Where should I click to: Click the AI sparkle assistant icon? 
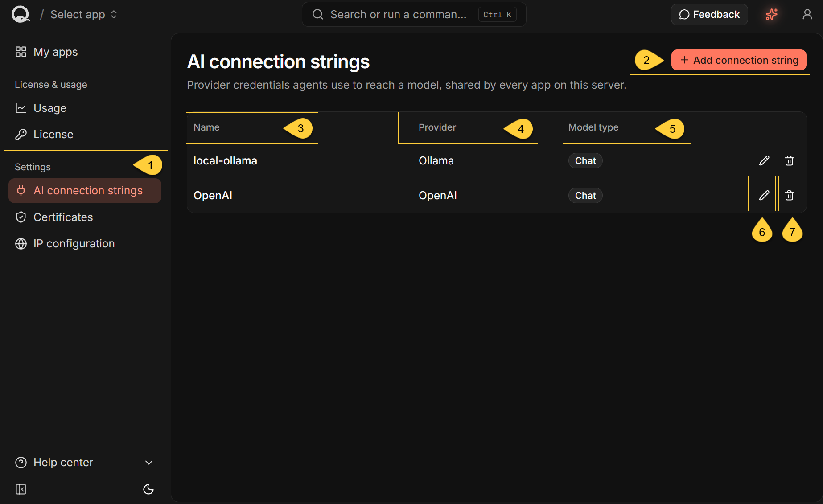772,15
